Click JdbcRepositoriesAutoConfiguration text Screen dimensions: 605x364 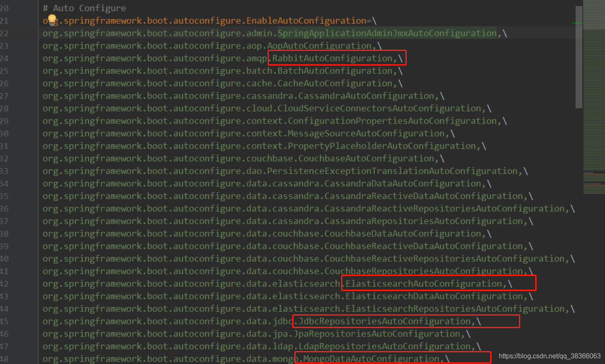pos(385,321)
